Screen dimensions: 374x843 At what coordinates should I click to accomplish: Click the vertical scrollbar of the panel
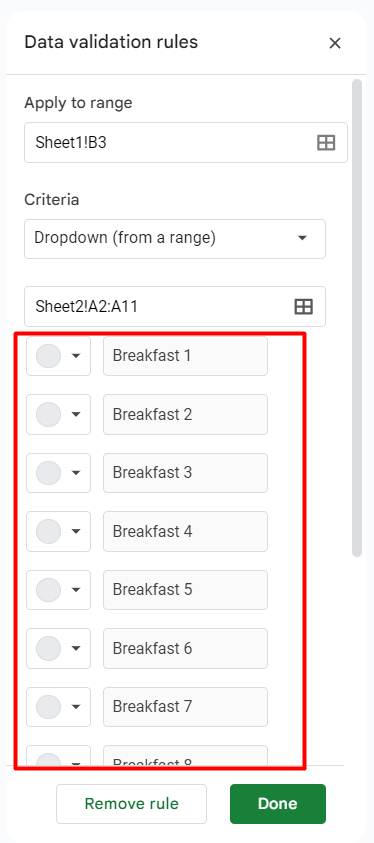pos(357,318)
